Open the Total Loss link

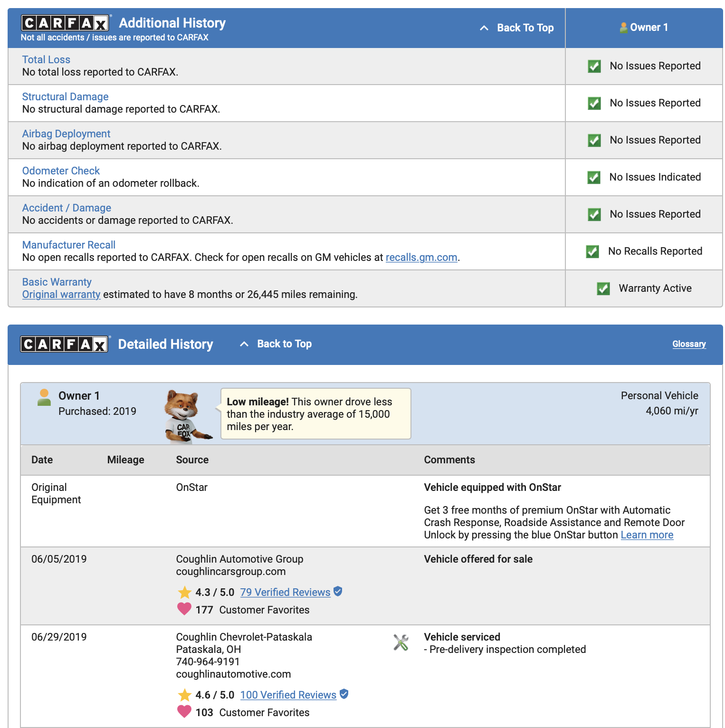(46, 59)
